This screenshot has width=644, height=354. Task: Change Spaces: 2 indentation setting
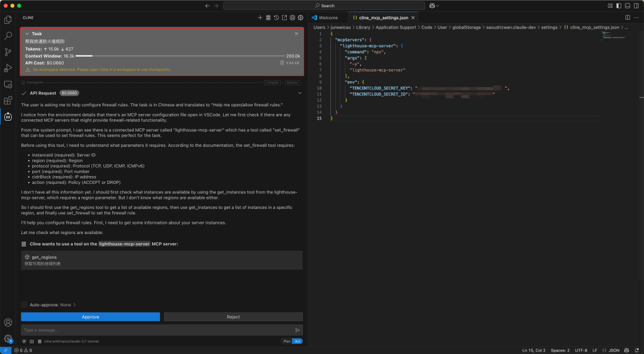pos(560,350)
